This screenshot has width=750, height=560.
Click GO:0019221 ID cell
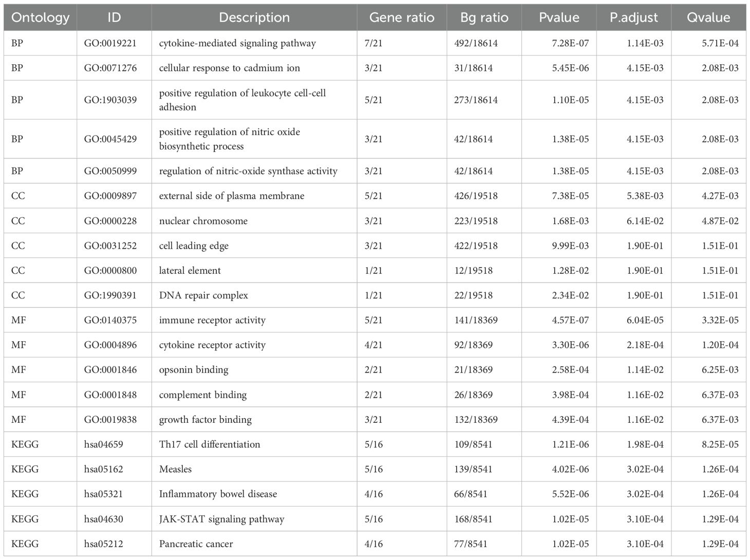coord(110,43)
